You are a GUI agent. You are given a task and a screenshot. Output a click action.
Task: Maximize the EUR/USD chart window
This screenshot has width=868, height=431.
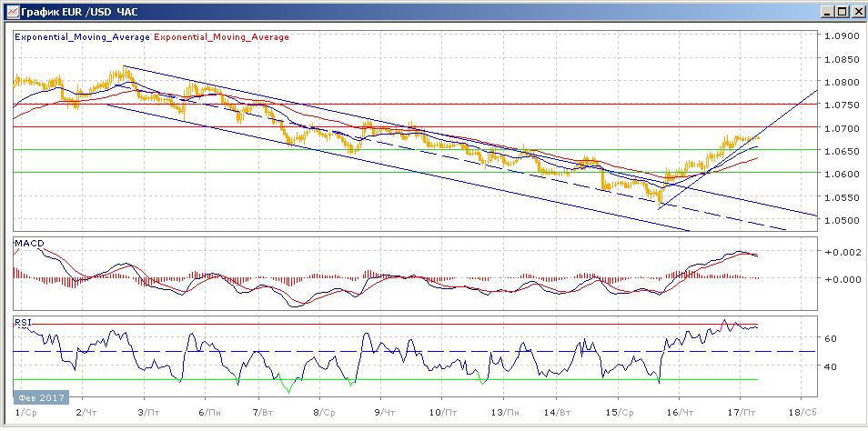(x=842, y=12)
